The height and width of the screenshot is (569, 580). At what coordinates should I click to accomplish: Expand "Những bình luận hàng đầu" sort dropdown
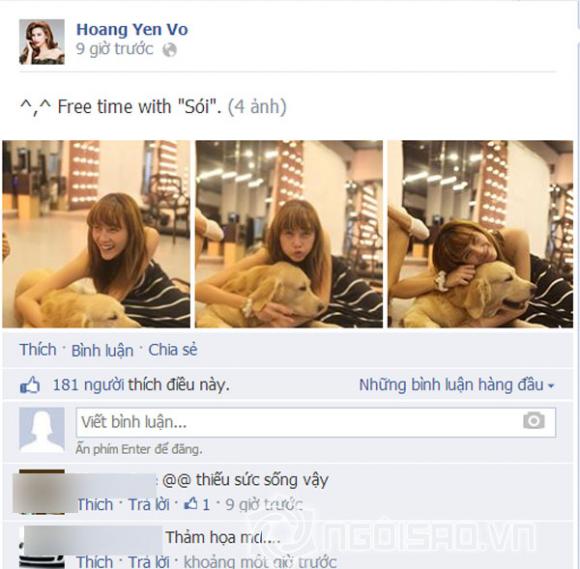[456, 385]
